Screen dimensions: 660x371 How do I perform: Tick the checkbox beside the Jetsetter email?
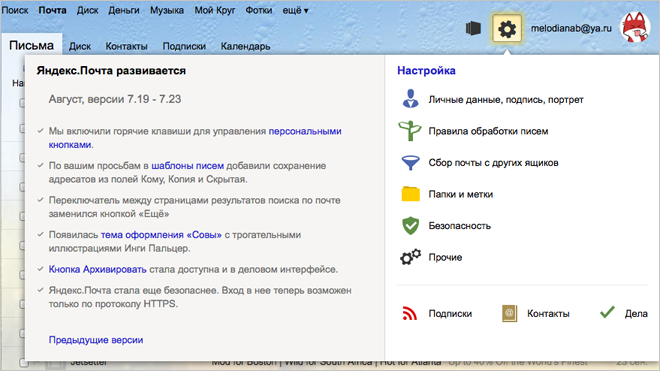point(24,363)
